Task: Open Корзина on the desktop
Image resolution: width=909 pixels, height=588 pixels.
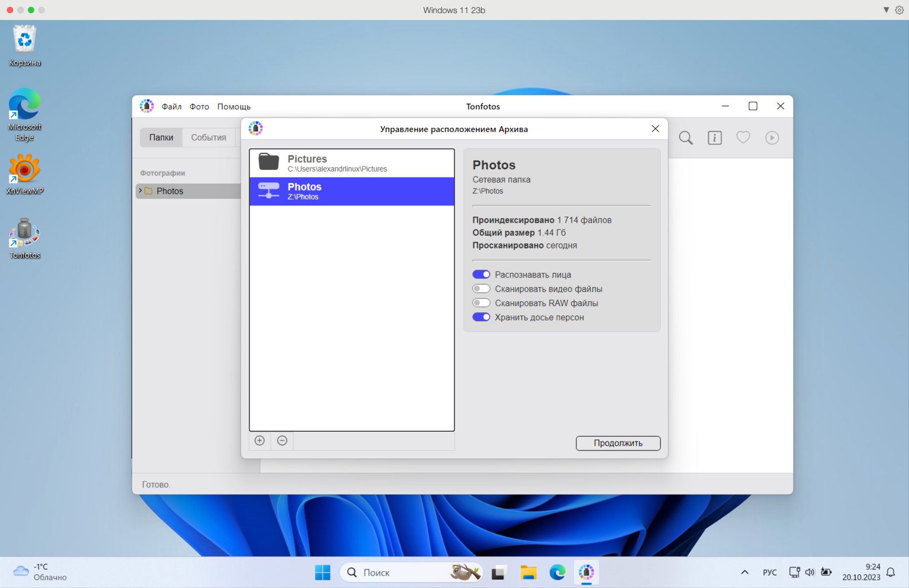Action: point(25,46)
